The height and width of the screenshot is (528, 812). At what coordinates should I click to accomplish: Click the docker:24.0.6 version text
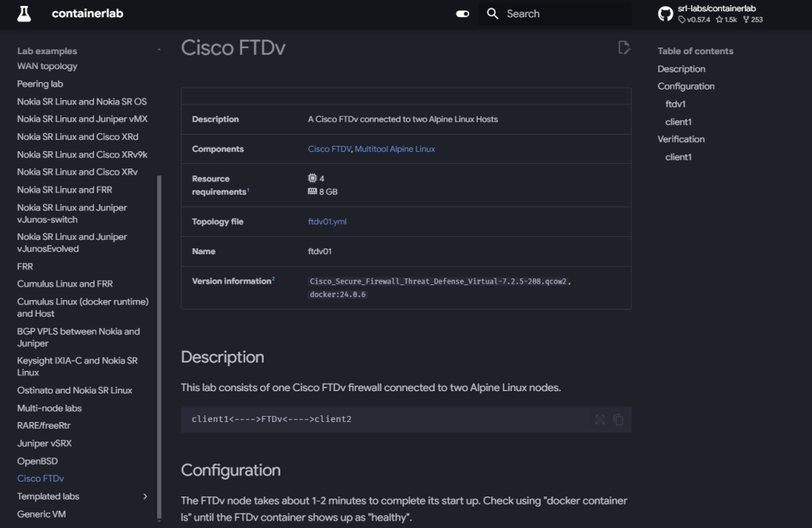338,294
